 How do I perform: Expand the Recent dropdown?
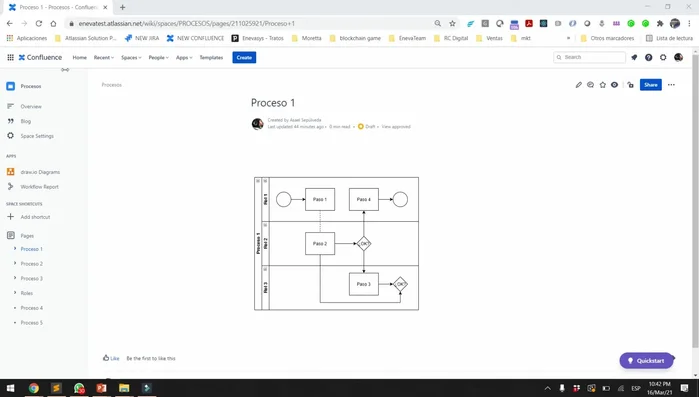(104, 57)
